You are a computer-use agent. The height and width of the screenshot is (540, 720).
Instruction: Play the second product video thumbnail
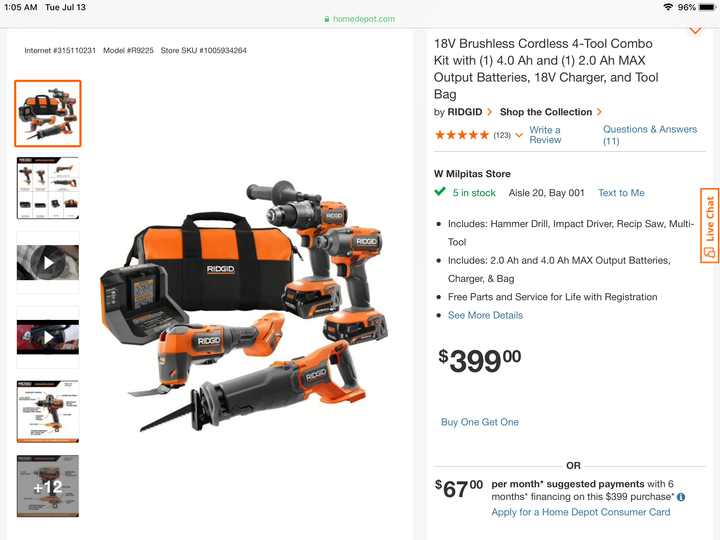pyautogui.click(x=48, y=338)
